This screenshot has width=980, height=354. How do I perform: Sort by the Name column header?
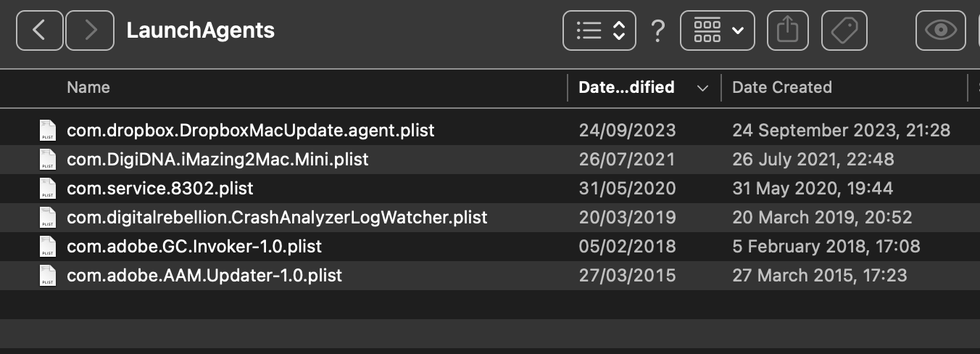click(x=88, y=87)
